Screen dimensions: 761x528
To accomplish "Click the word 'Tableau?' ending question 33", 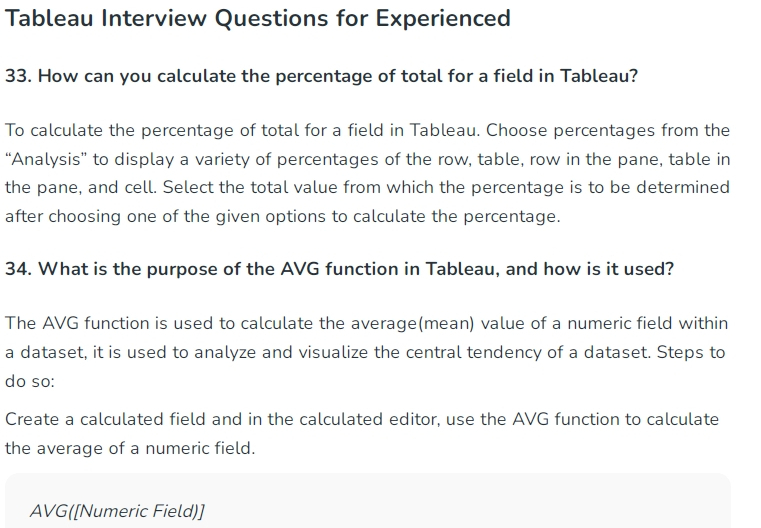I will coord(599,76).
